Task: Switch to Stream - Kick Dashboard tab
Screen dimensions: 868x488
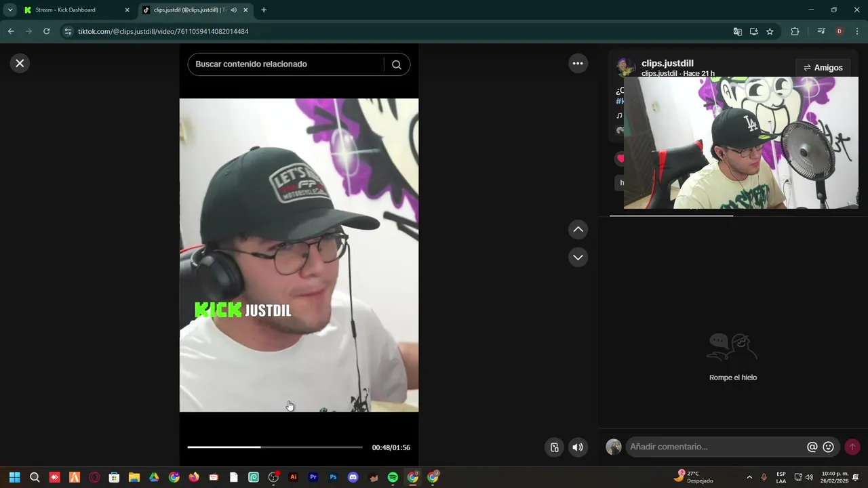Action: pos(77,10)
